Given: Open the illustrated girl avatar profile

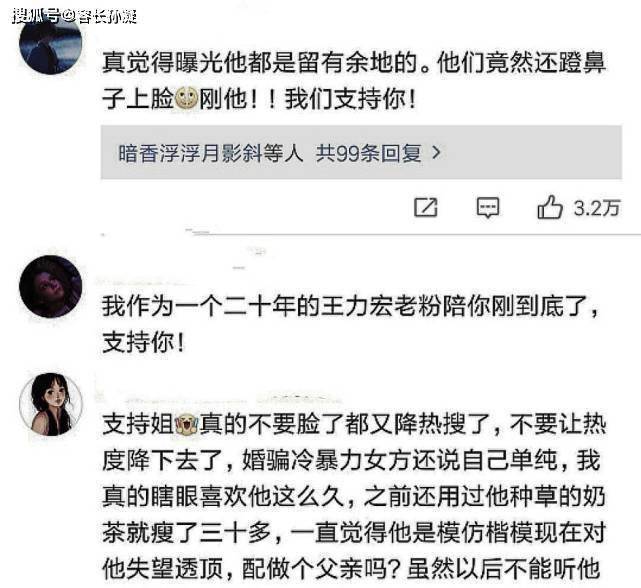Looking at the screenshot, I should (x=51, y=404).
